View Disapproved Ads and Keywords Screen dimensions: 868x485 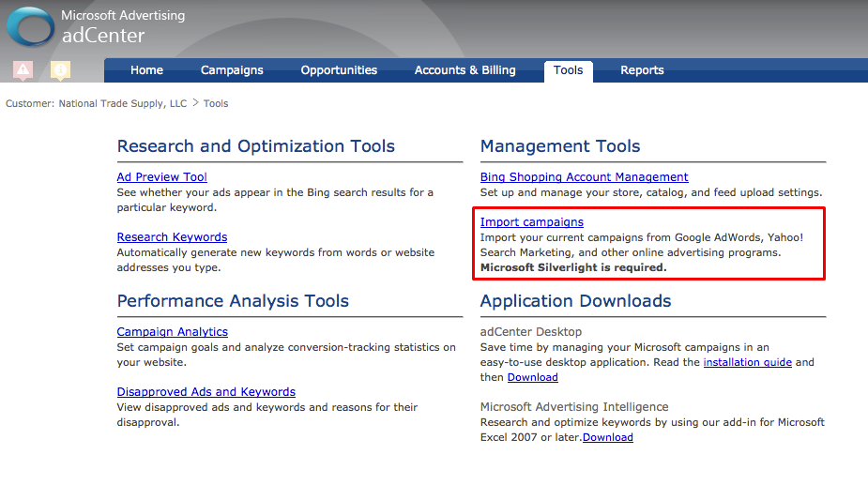206,391
